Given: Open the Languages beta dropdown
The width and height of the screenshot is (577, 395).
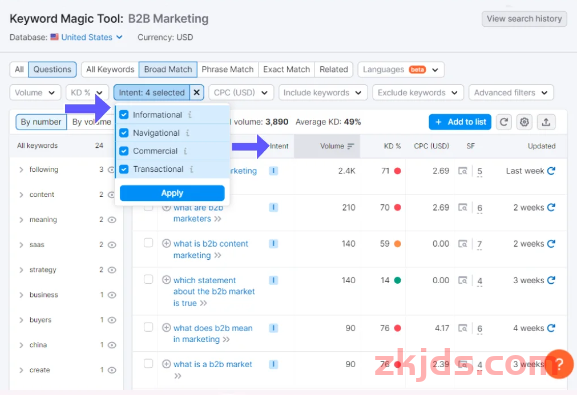Looking at the screenshot, I should click(x=401, y=70).
